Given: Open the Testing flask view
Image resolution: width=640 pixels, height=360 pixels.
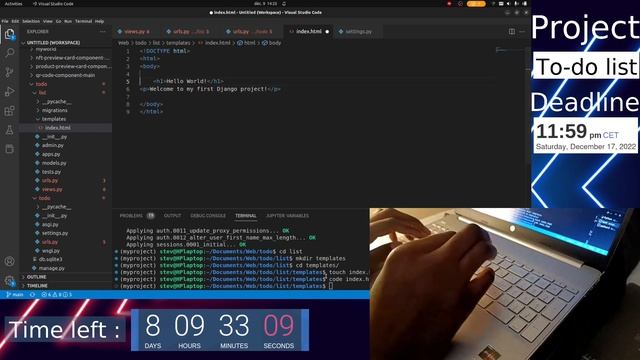Looking at the screenshot, I should point(9,130).
